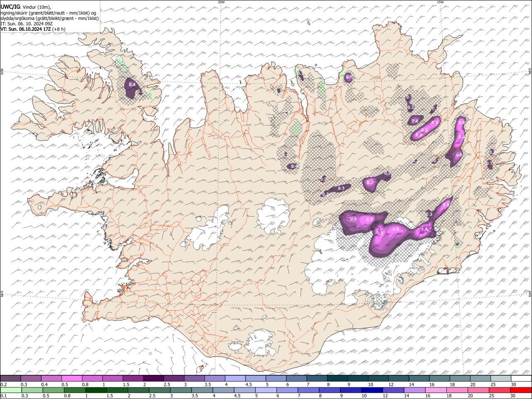This screenshot has height=399, width=532.
Task: Select the top-row swatch between 1 and 1.5
Action: [x=113, y=379]
